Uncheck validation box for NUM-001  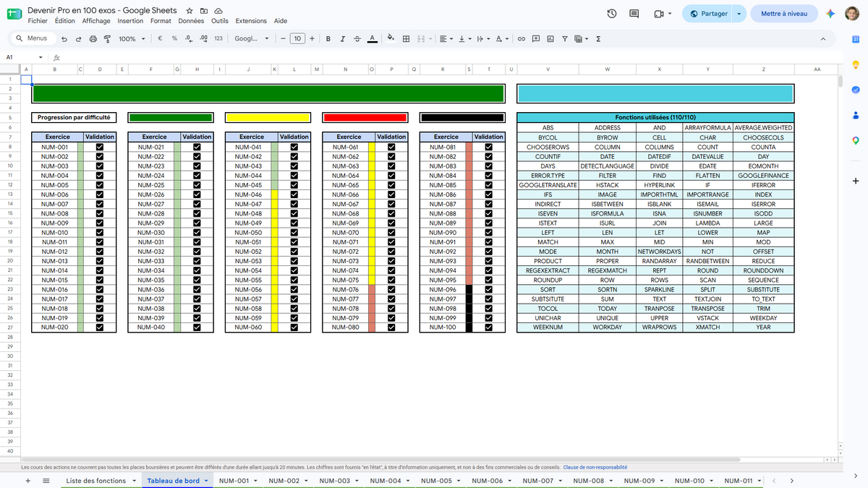tap(100, 147)
